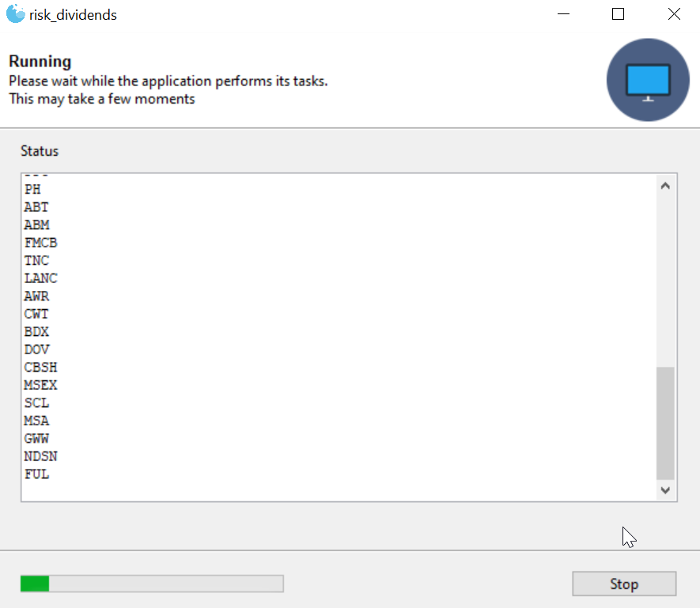Image resolution: width=700 pixels, height=608 pixels.
Task: Close the risk_dividends window
Action: point(674,14)
